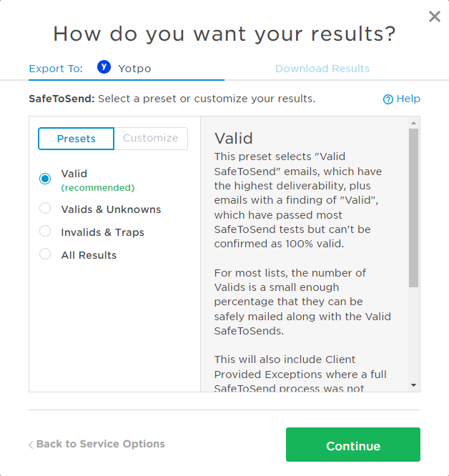Image resolution: width=449 pixels, height=476 pixels.
Task: Select the Valid recommended radio option
Action: click(x=45, y=179)
